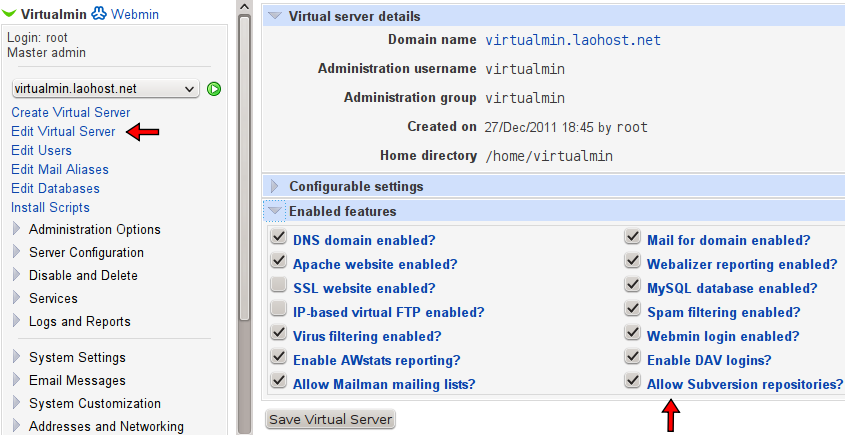This screenshot has width=845, height=435.
Task: Expand Administration Options menu
Action: click(94, 230)
